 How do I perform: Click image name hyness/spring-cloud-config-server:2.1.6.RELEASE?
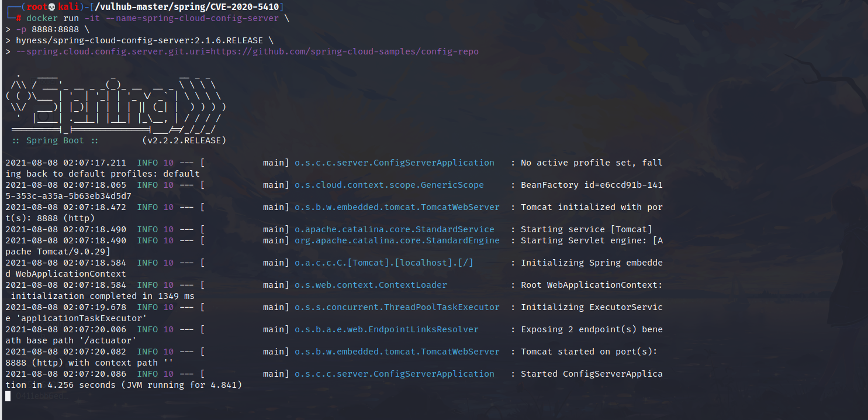[x=139, y=40]
